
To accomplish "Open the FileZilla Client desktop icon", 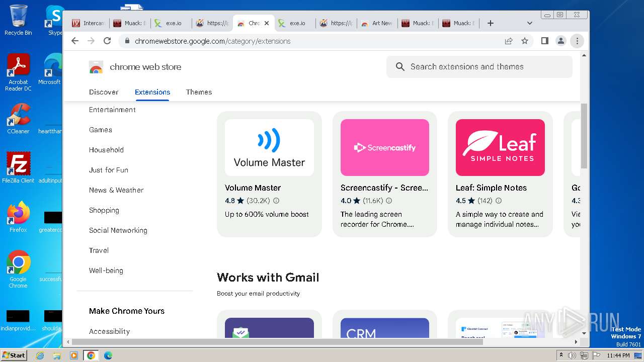I will coord(18,167).
